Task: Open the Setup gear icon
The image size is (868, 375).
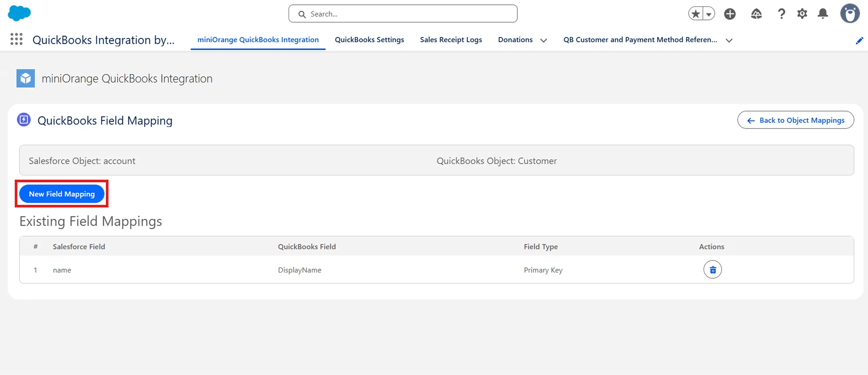Action: point(802,14)
